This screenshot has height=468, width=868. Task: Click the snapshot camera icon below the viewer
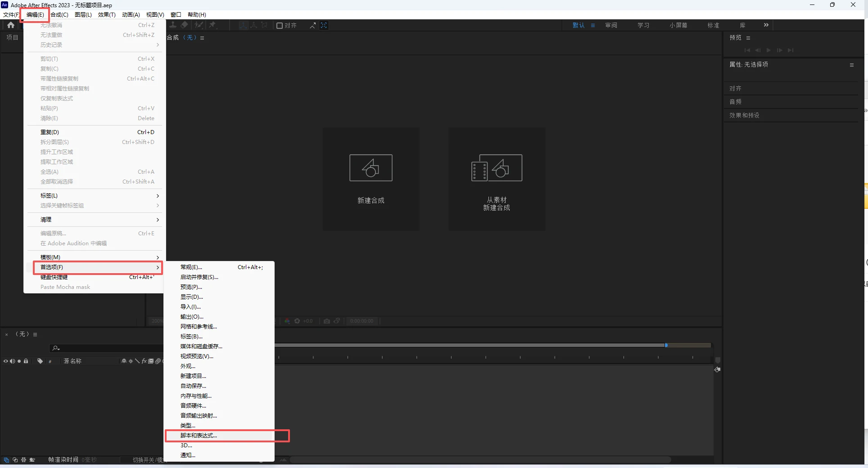(x=327, y=321)
